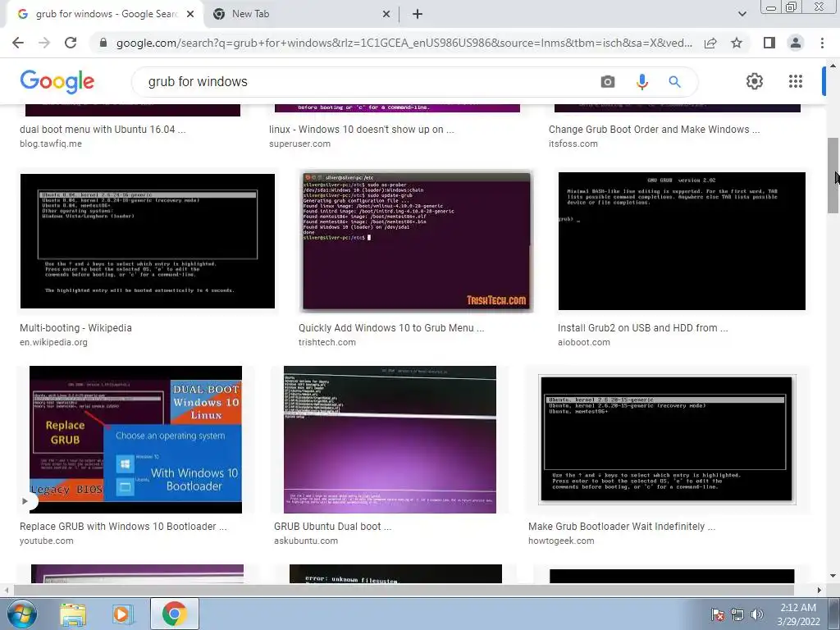Click the itsfoss.com source text

point(573,144)
